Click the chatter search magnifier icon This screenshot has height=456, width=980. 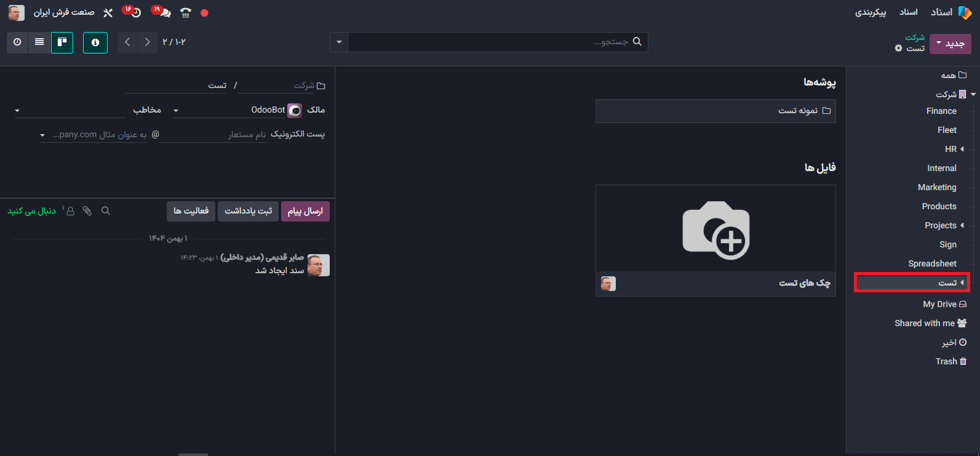tap(106, 211)
